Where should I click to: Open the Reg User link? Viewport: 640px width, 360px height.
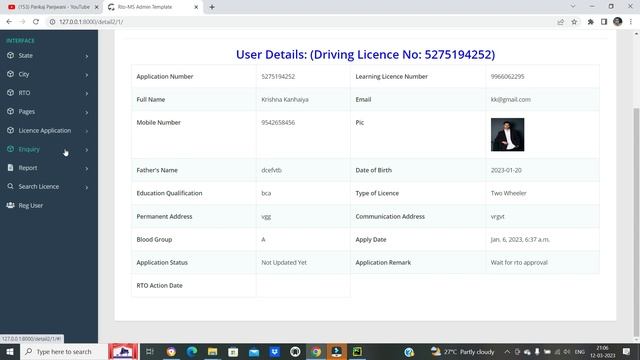pos(49,205)
